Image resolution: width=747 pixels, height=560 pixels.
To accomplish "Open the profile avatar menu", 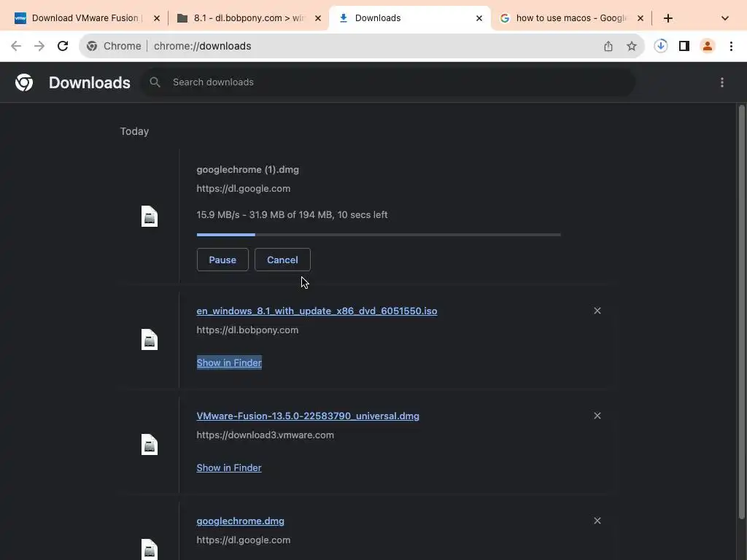I will (x=708, y=46).
